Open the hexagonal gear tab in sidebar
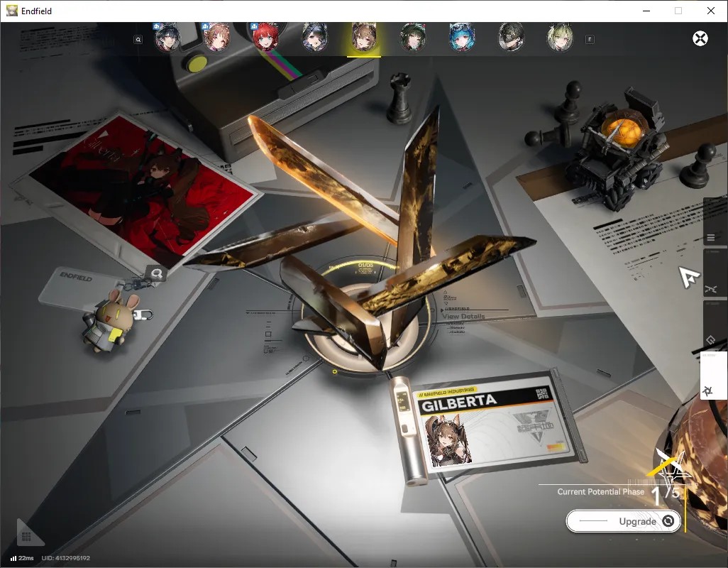This screenshot has height=568, width=728. 711,340
